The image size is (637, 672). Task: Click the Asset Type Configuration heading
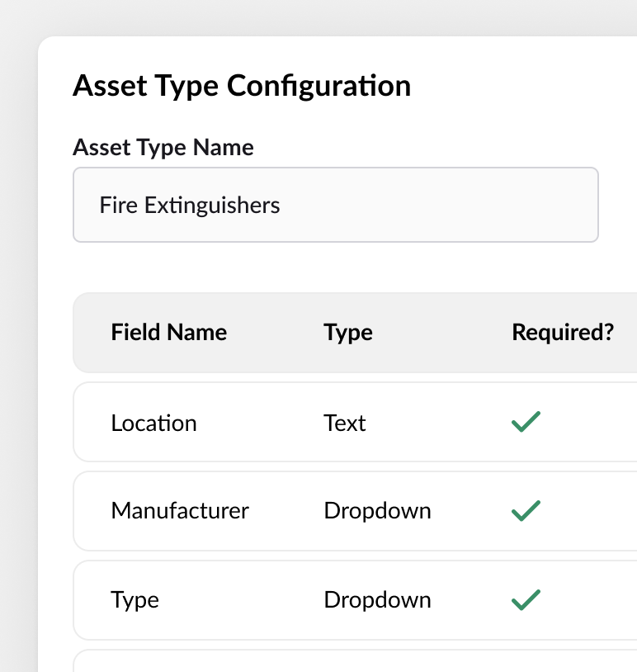tap(242, 86)
